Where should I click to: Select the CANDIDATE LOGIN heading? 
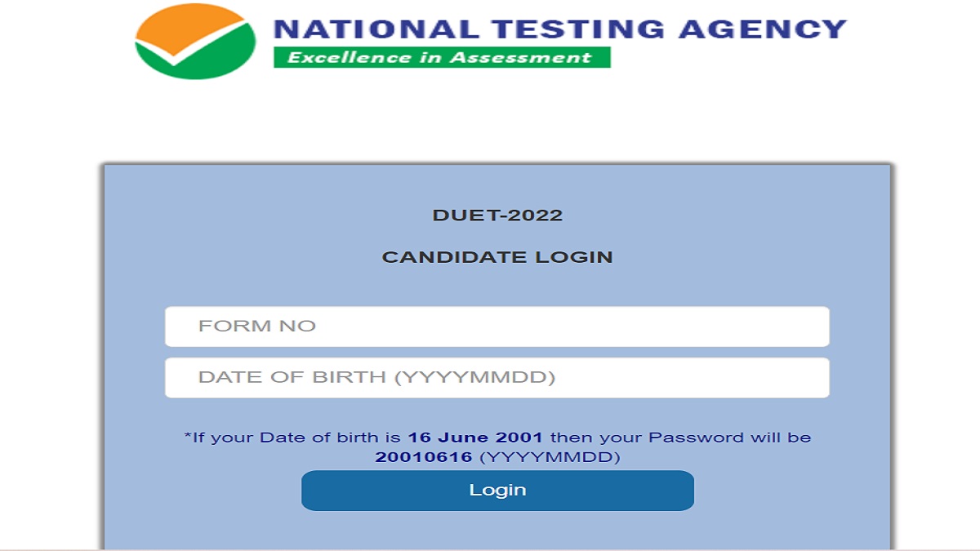pos(497,257)
